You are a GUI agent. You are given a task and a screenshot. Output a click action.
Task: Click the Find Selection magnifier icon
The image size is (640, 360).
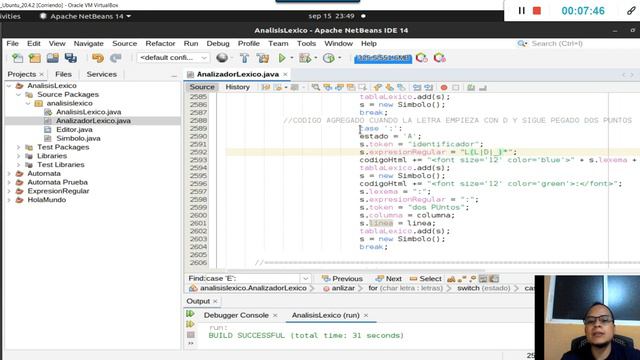(316, 87)
